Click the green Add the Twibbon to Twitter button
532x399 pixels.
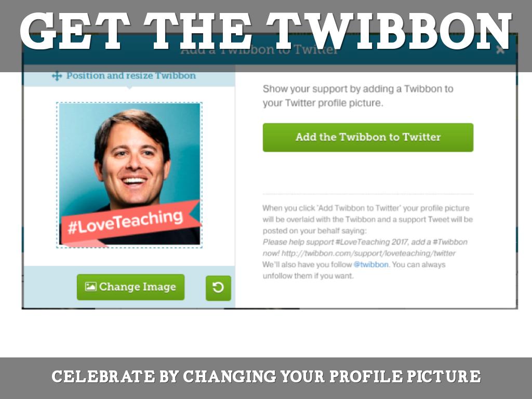tap(368, 137)
